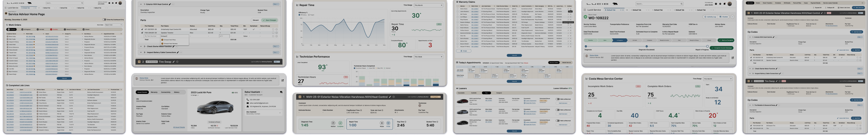The height and width of the screenshot is (135, 868).
Task: Toggle first loaner Mark as Returned switch
Action: click(x=557, y=99)
